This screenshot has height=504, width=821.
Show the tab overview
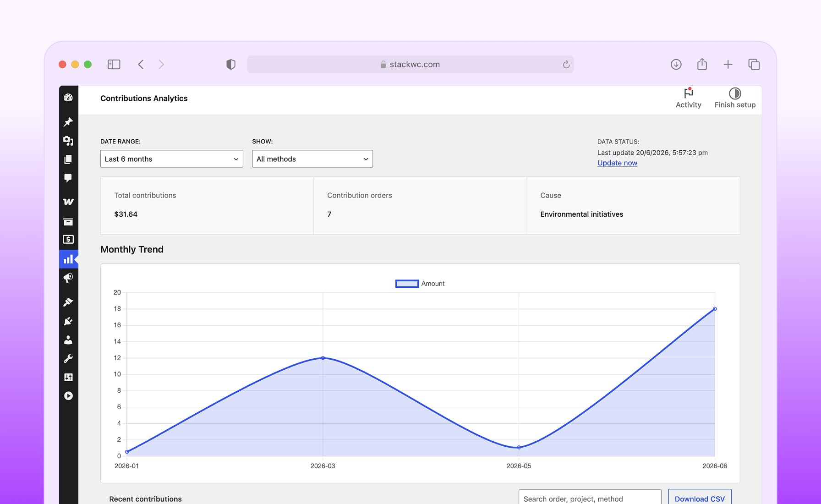point(754,65)
